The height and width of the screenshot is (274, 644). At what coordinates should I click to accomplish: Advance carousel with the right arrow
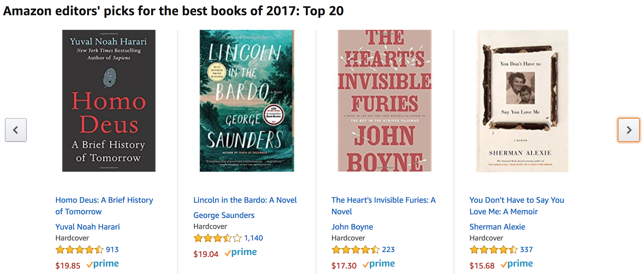point(628,130)
